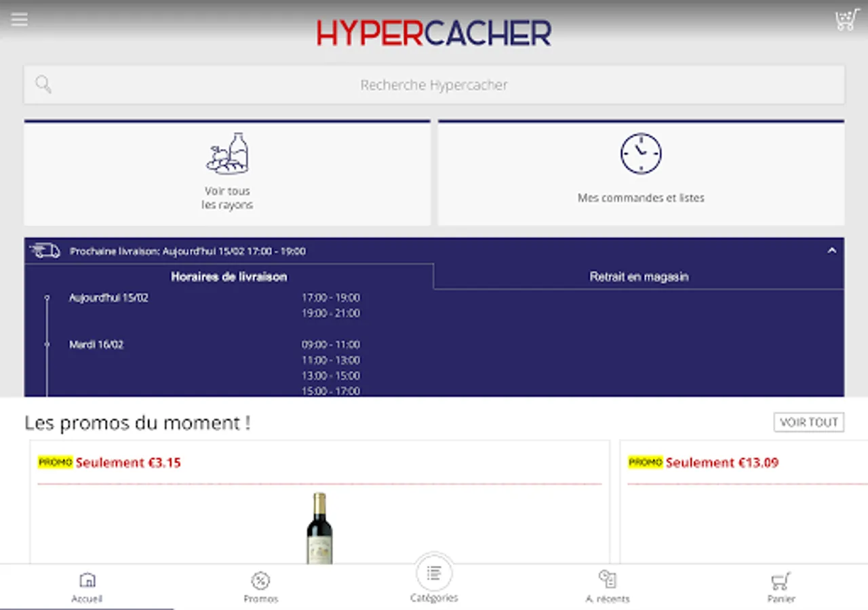Switch to Horaires de livraison tab
Viewport: 868px width, 610px height.
click(229, 277)
